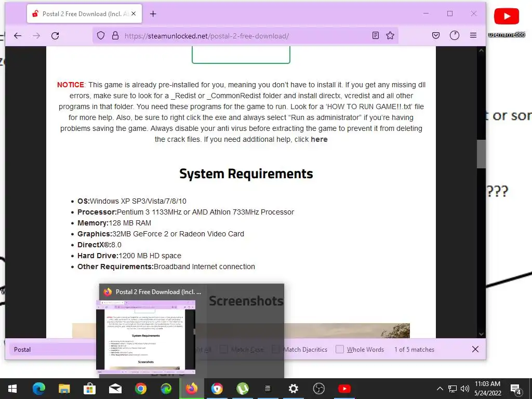Click the Firefox taskbar icon
This screenshot has width=532, height=399.
(192, 389)
